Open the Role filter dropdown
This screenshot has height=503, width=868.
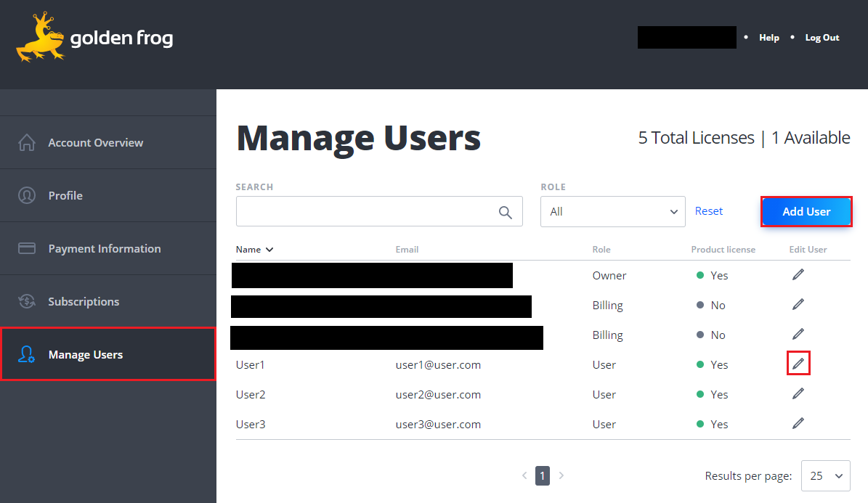[x=612, y=211]
